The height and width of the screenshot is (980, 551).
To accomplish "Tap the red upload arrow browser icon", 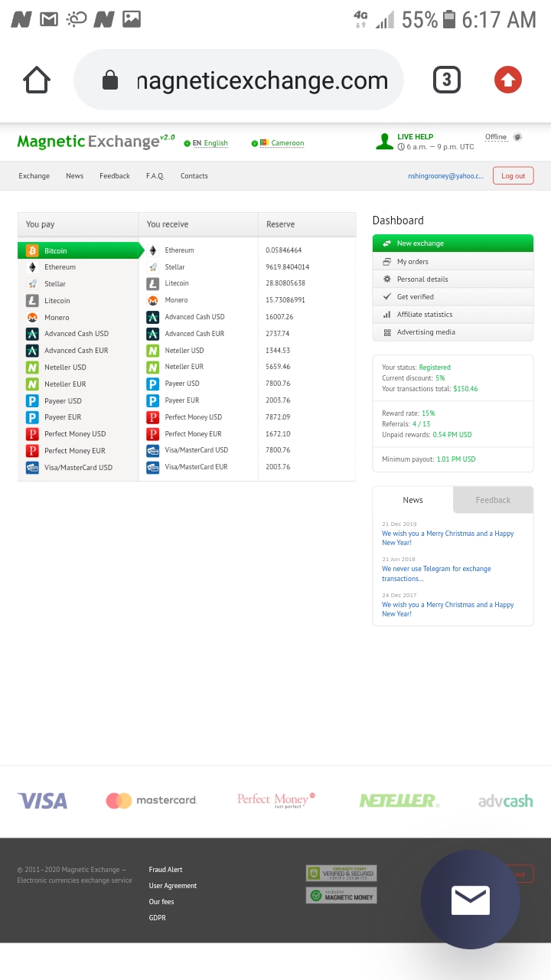I will coord(507,80).
